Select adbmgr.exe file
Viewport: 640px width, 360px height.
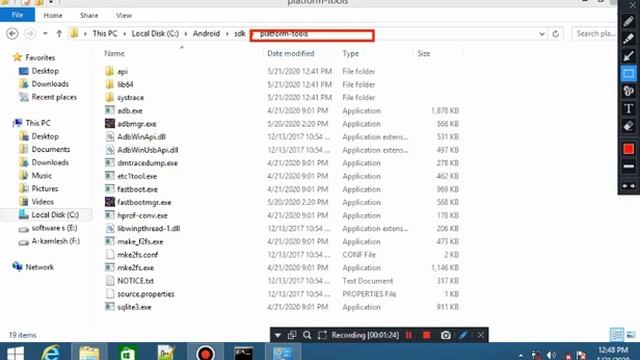click(x=137, y=124)
